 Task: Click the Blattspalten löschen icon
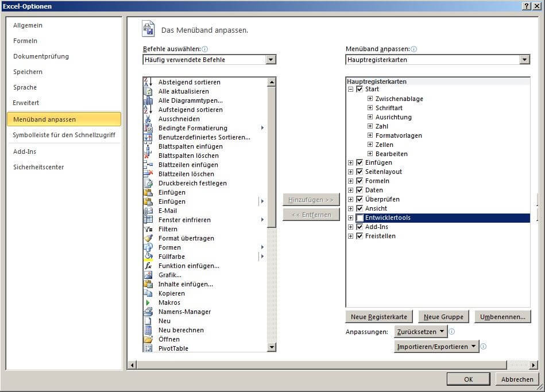148,156
